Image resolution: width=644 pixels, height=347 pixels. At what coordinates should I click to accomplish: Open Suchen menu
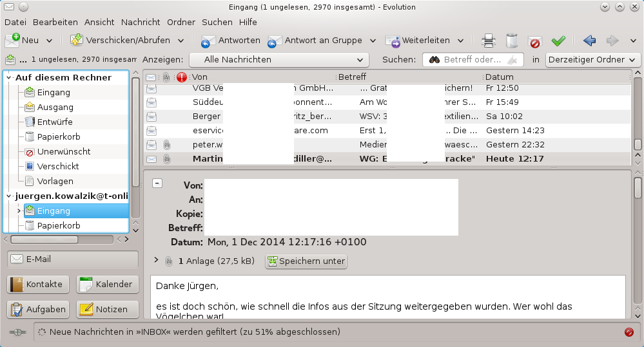[x=217, y=22]
